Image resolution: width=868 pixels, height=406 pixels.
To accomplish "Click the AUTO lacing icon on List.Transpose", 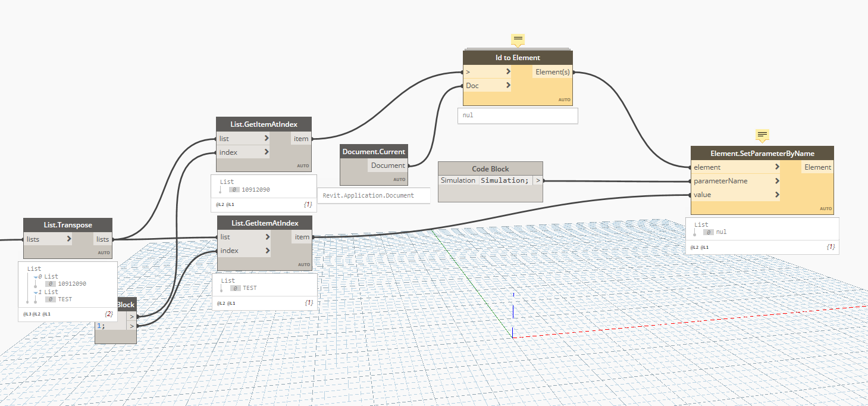I will [103, 252].
